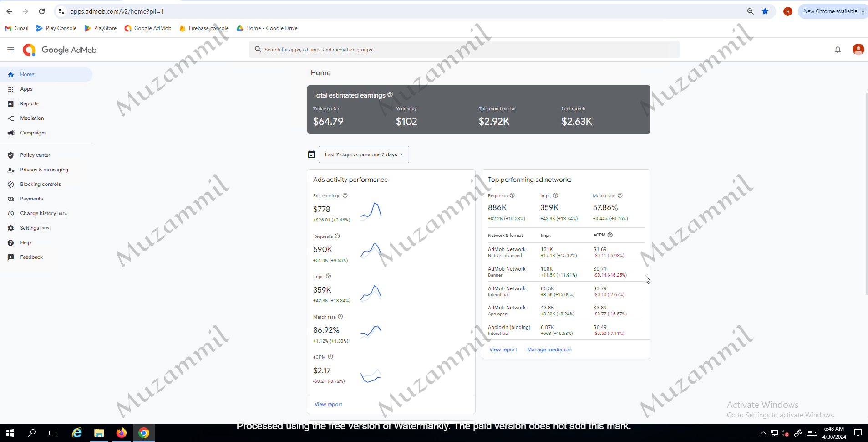Open the Home - Google Drive bookmark
The image size is (868, 442).
click(267, 28)
